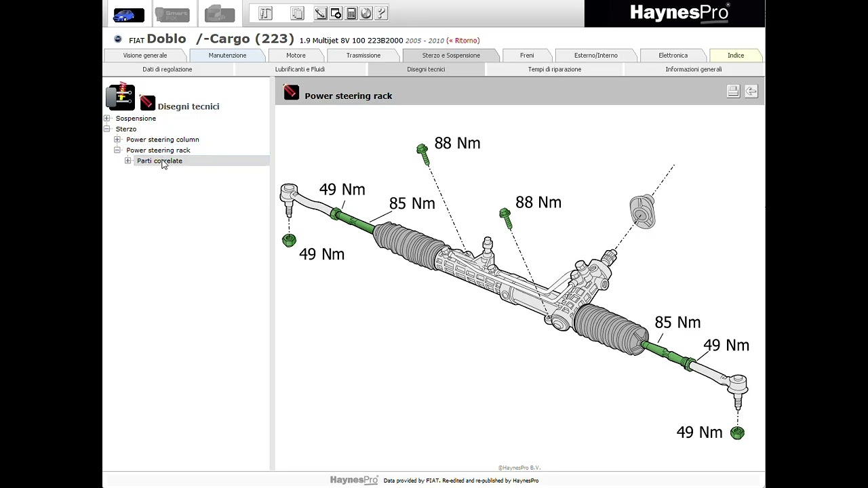Expand the Parti correlate node
The image size is (868, 488).
[x=128, y=161]
